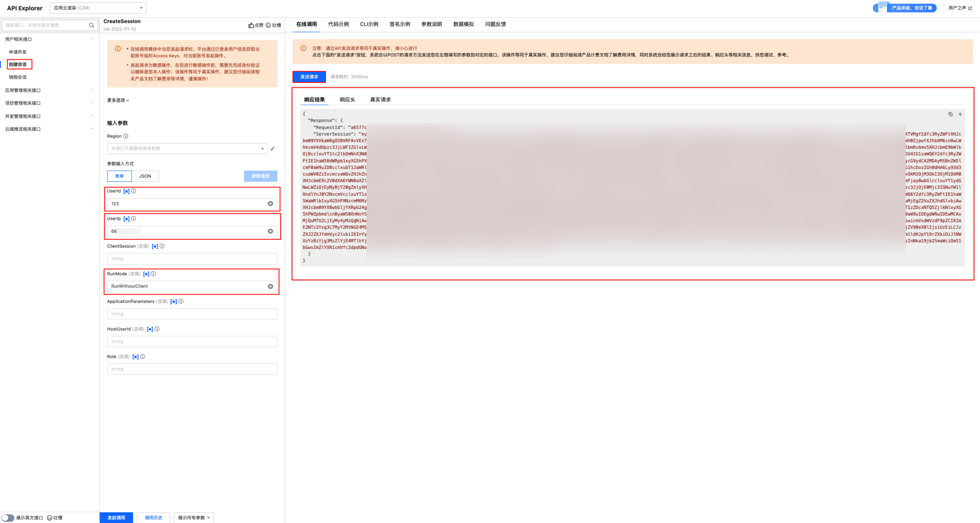Switch to 代码示例 tab
This screenshot has height=523, width=980.
pyautogui.click(x=338, y=24)
